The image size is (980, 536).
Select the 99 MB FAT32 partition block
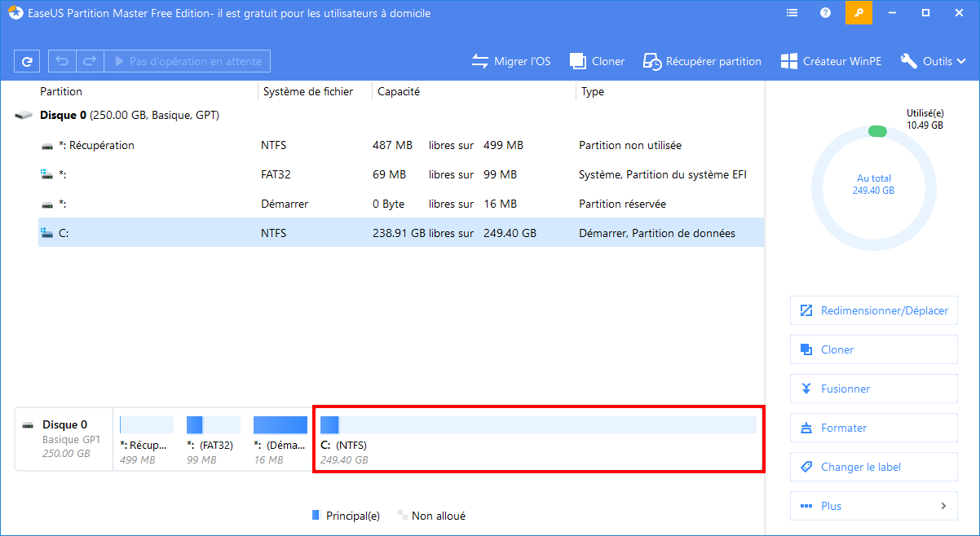(x=214, y=440)
